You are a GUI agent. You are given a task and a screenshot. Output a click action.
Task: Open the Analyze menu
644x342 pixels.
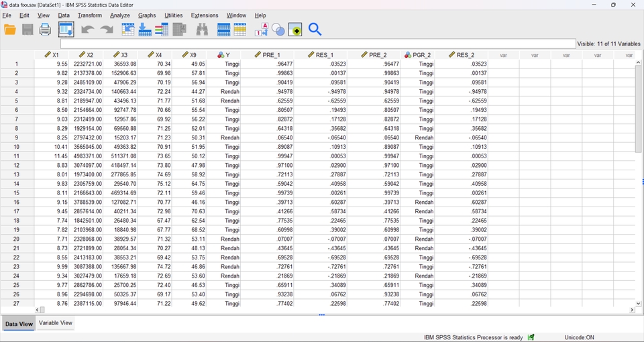tap(120, 15)
